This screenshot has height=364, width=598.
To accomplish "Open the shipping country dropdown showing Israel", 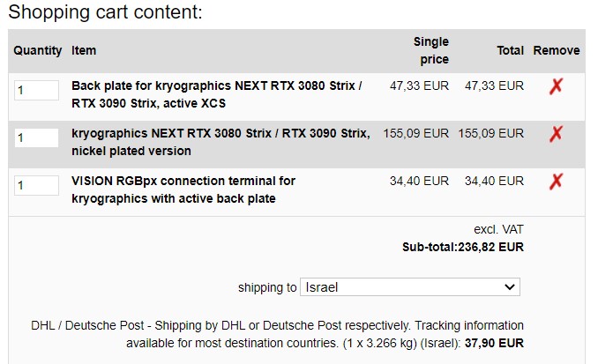I will 410,287.
